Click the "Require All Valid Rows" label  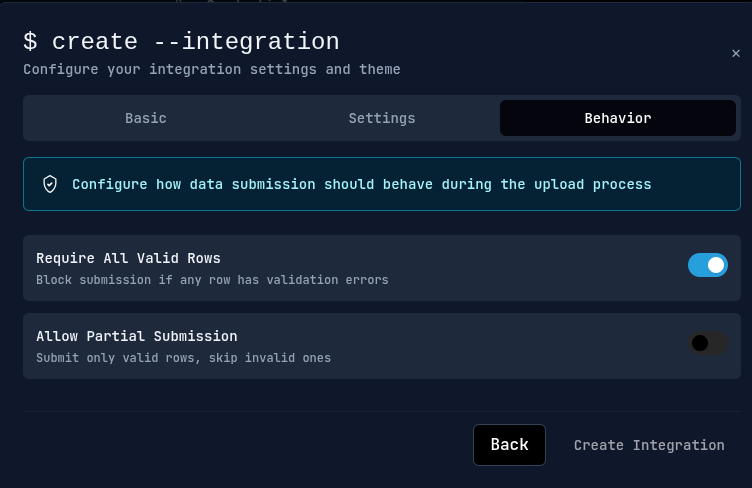coord(128,258)
